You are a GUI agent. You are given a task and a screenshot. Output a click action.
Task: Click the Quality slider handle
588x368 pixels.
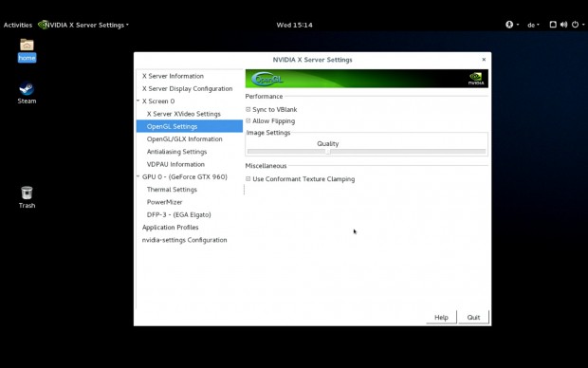point(328,152)
